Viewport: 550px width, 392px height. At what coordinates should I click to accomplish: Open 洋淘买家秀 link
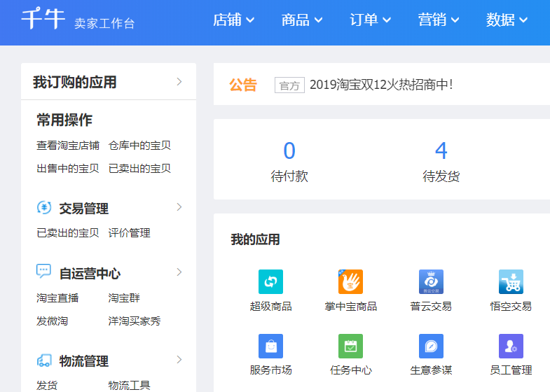(135, 321)
